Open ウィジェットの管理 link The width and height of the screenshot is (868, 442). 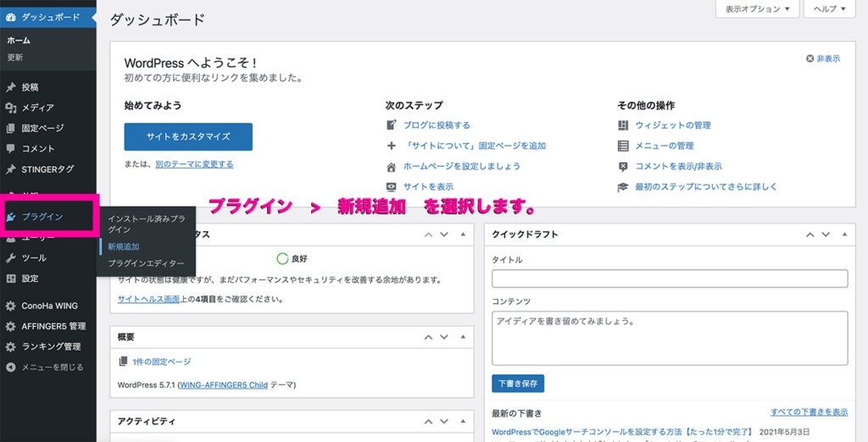pos(672,125)
